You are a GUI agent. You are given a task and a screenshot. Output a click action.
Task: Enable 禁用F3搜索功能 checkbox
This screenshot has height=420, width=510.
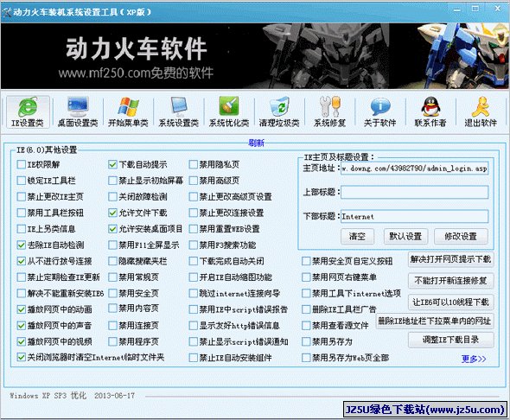(x=194, y=245)
